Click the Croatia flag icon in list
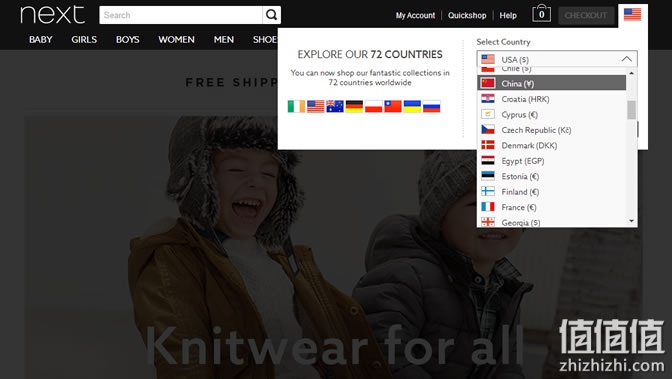The width and height of the screenshot is (672, 379). click(x=488, y=99)
